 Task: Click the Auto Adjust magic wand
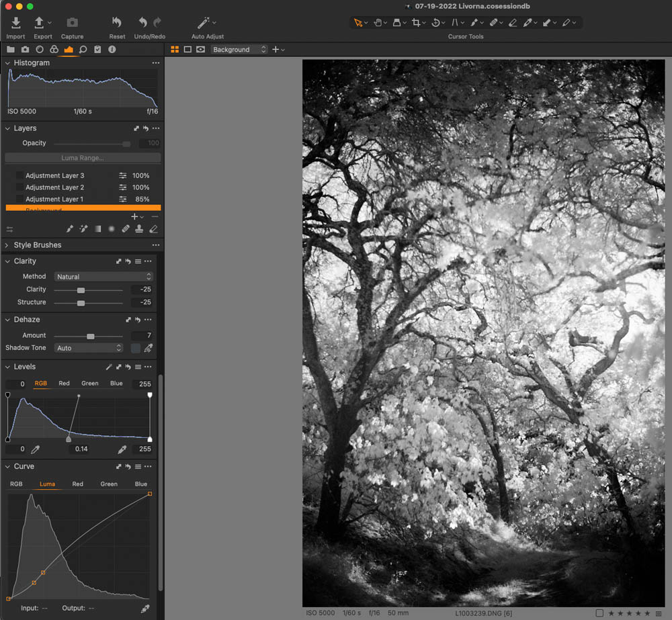(x=203, y=23)
